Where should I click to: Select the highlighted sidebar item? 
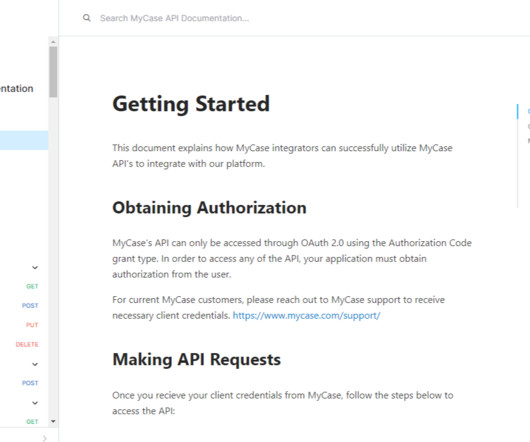[x=24, y=140]
